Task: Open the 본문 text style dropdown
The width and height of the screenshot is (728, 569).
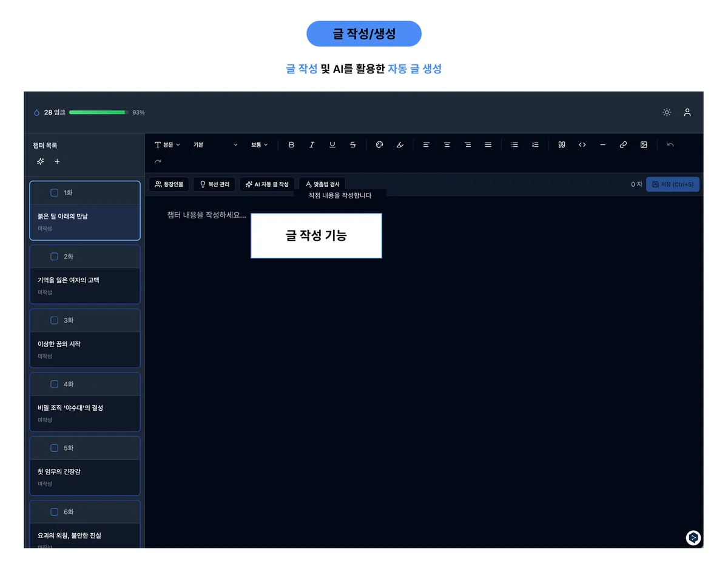Action: [167, 145]
